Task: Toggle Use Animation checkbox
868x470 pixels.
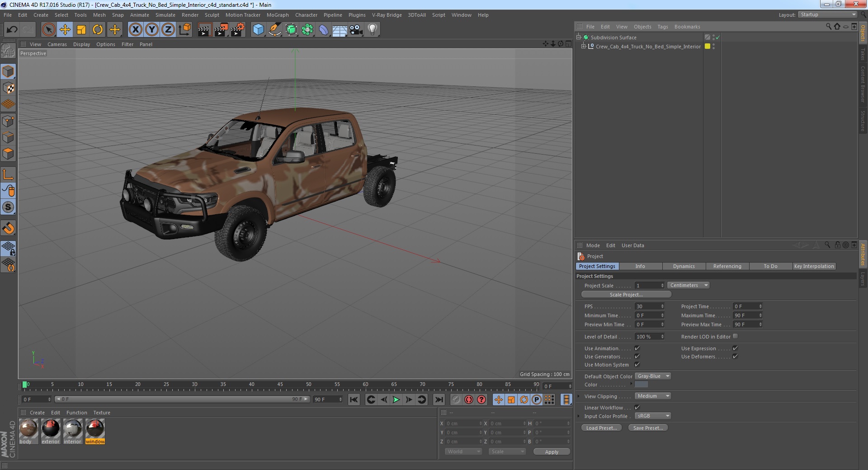Action: coord(637,348)
